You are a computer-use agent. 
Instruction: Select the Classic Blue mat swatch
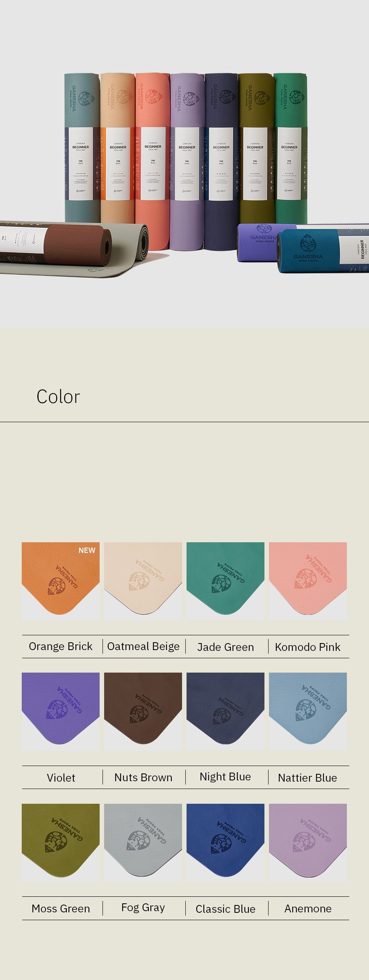tap(225, 842)
